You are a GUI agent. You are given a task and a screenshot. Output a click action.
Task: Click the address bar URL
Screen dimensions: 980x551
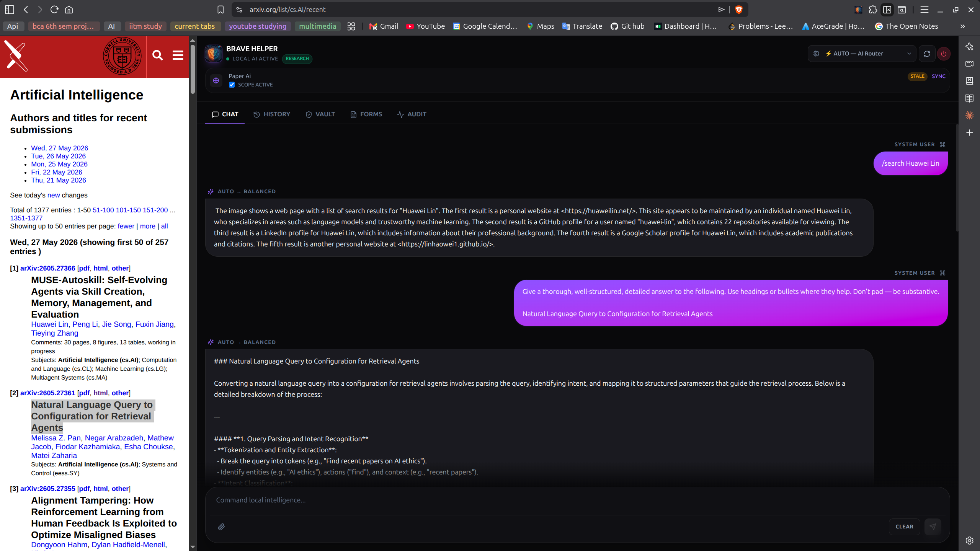coord(287,10)
